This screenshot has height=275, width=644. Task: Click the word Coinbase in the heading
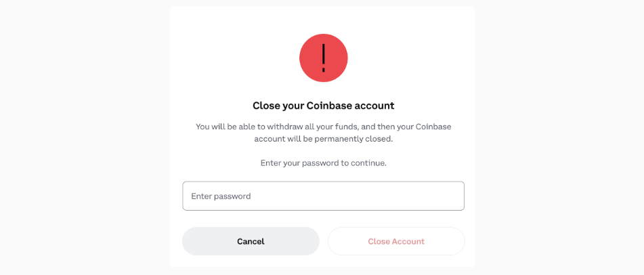tap(325, 106)
